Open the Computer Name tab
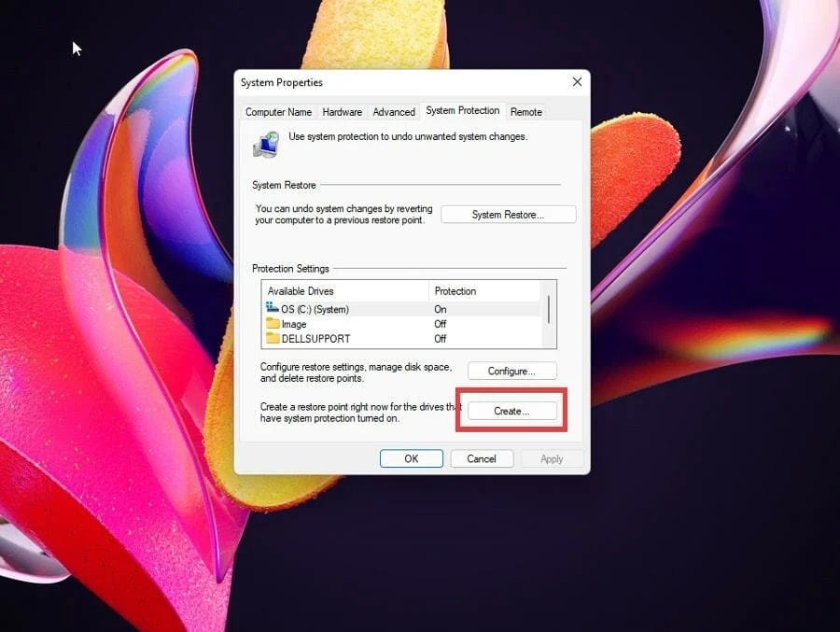 pyautogui.click(x=278, y=112)
